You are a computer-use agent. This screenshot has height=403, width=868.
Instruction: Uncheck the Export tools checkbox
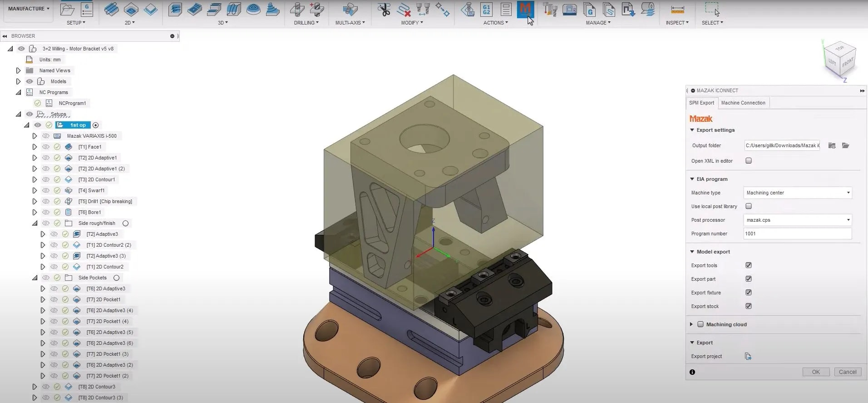click(749, 265)
